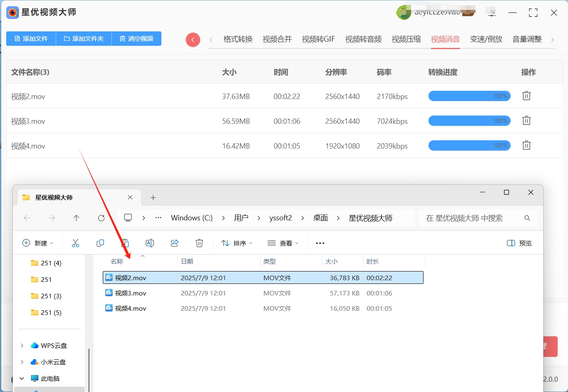This screenshot has height=392, width=568.
Task: Collapse the 此电脑 tree node
Action: [22, 378]
